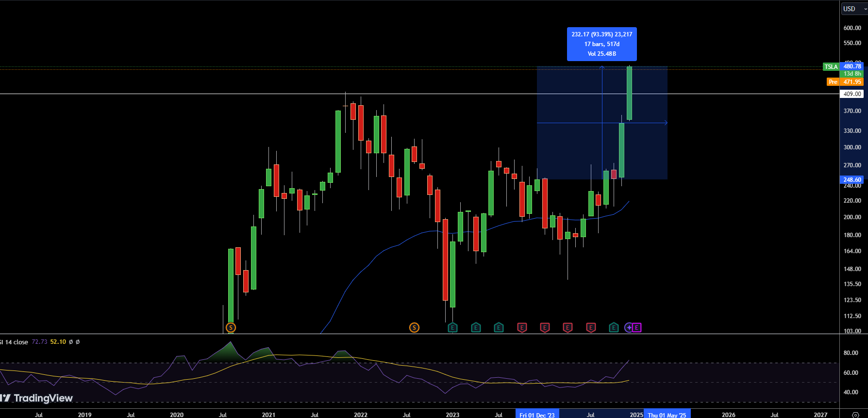Image resolution: width=868 pixels, height=418 pixels.
Task: Click the RSI value 72.73 in legend
Action: click(39, 342)
